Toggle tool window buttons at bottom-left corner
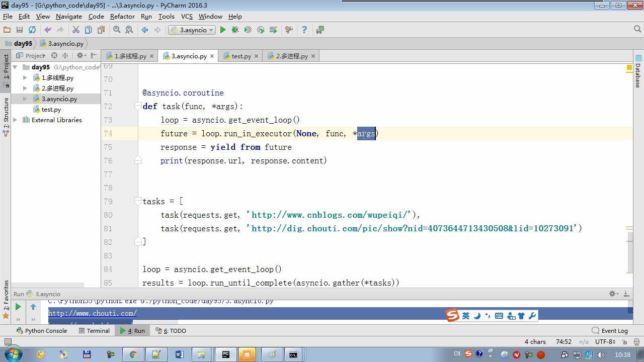The image size is (644, 362). (x=7, y=342)
